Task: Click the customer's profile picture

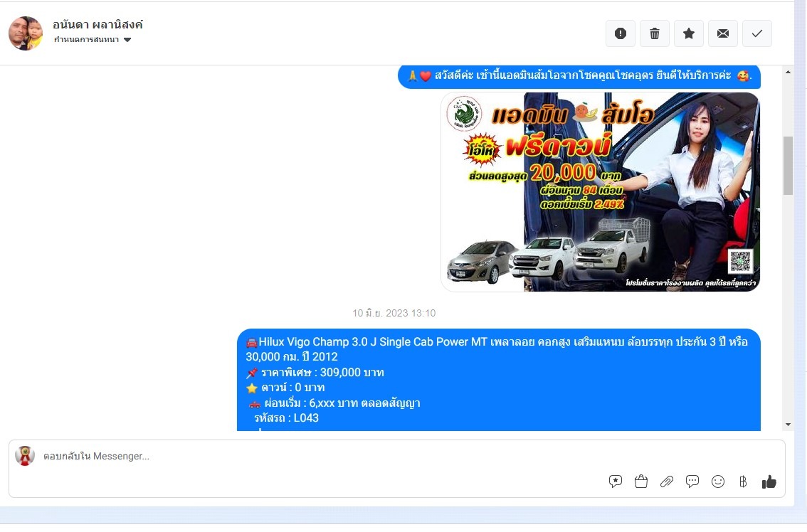Action: pyautogui.click(x=26, y=33)
